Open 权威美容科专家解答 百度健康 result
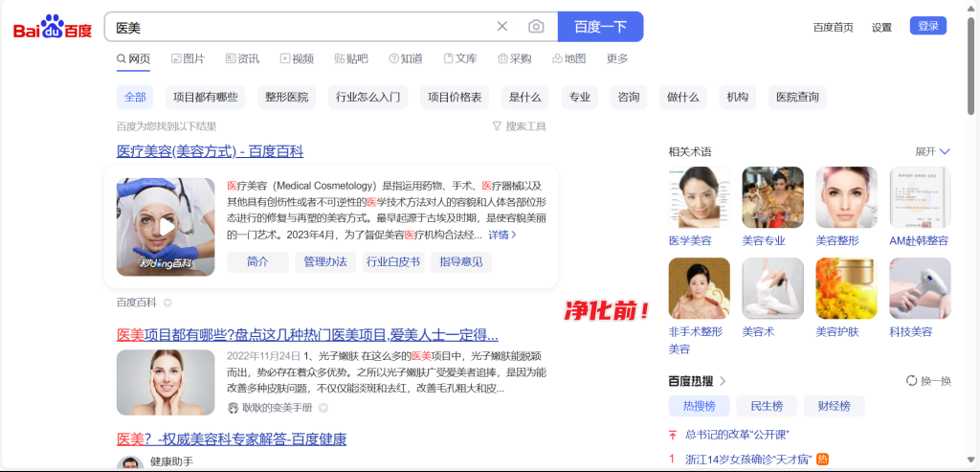Viewport: 980px width, 472px height. point(232,439)
